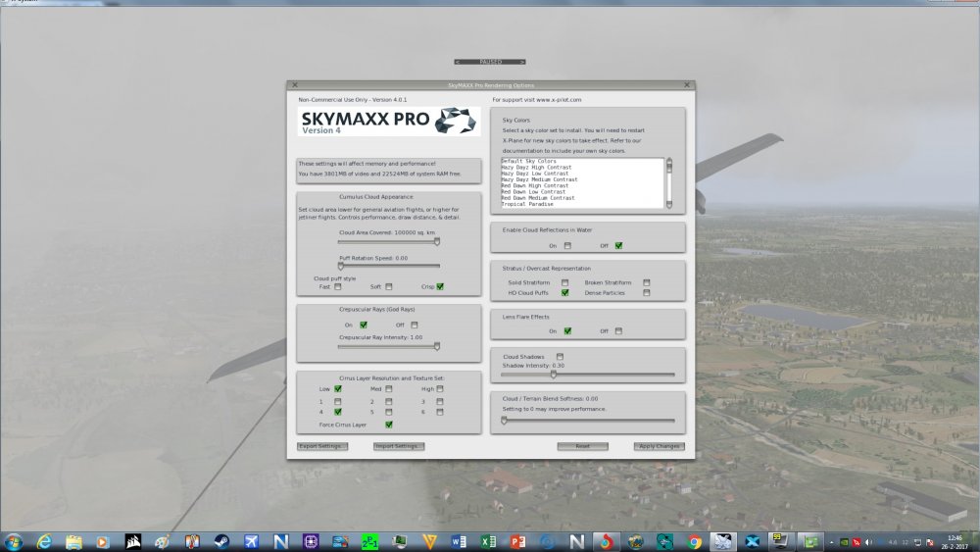Adjust the Crepuscular Ray Intensity slider

tap(389, 346)
